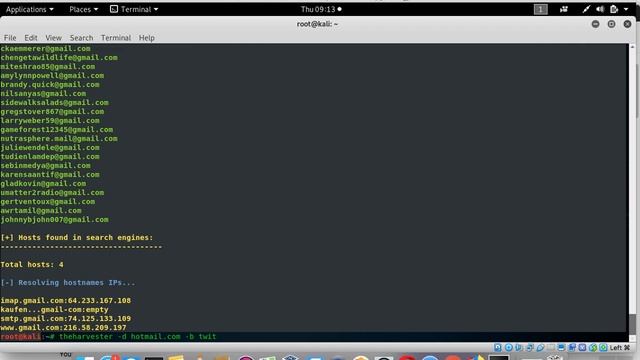Image resolution: width=640 pixels, height=360 pixels.
Task: Click gertventoux@gmail.com line
Action: point(47,201)
